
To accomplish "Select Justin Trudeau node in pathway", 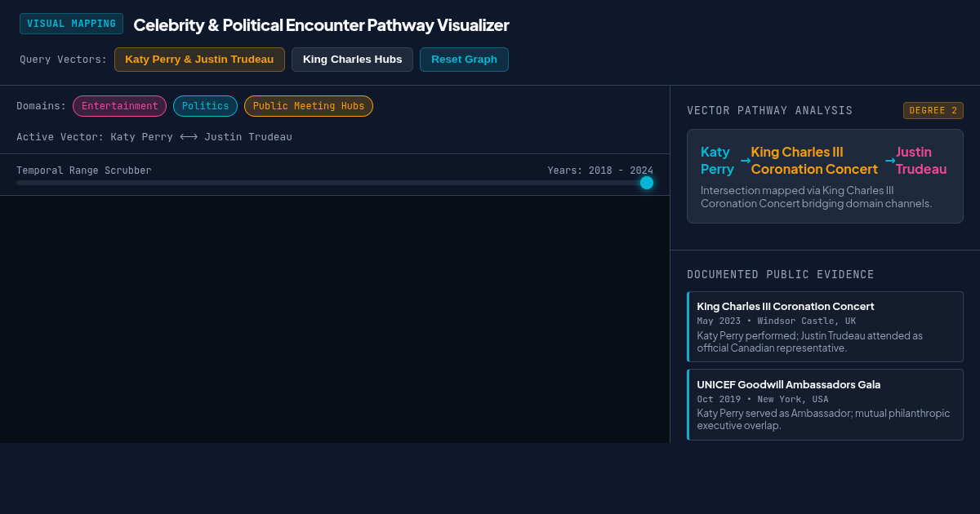I will coord(921,161).
